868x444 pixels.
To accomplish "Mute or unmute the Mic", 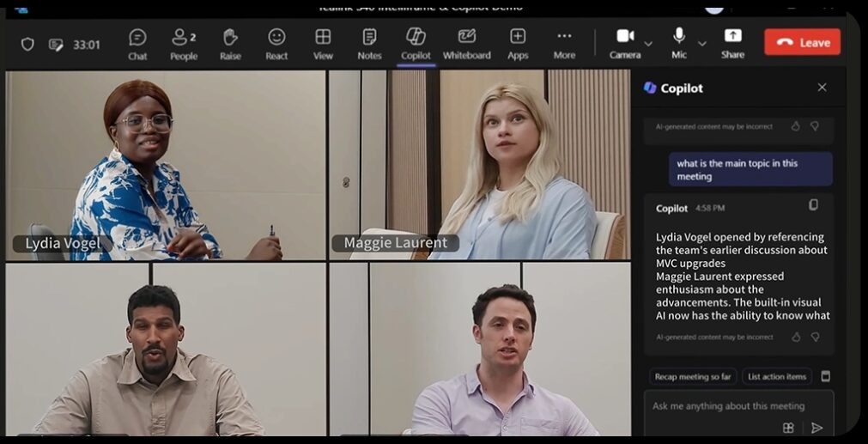I will 679,41.
